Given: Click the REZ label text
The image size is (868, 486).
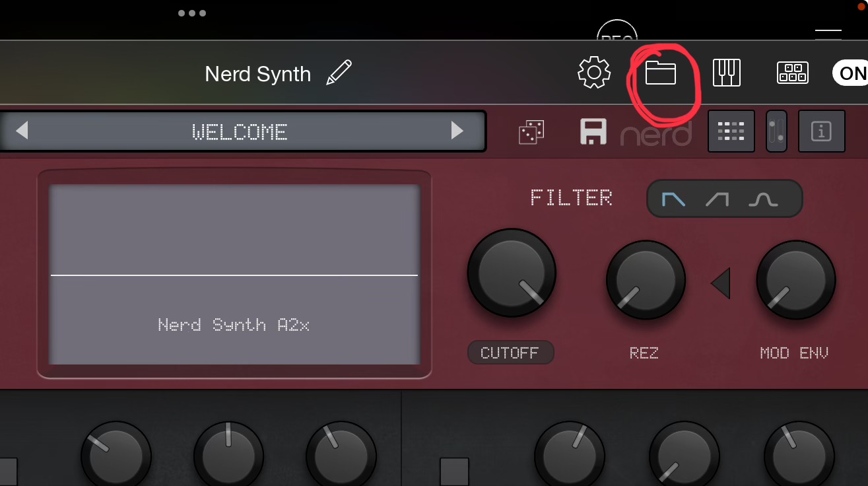Looking at the screenshot, I should tap(644, 353).
